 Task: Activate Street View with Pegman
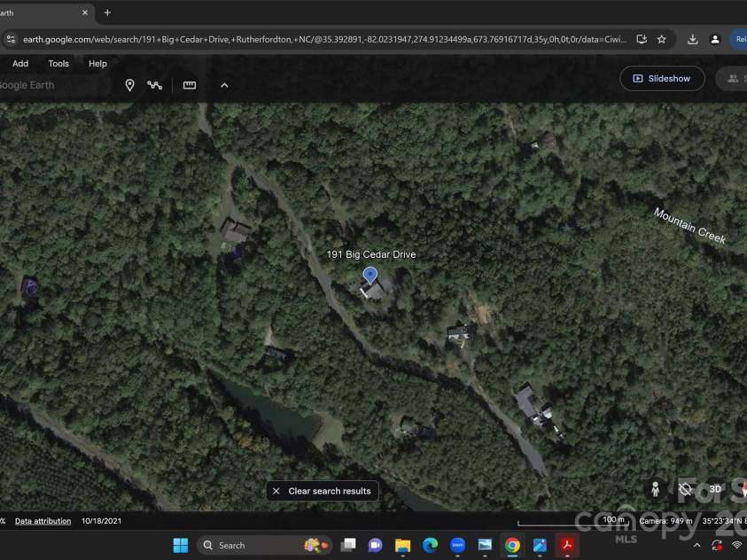[x=655, y=488]
